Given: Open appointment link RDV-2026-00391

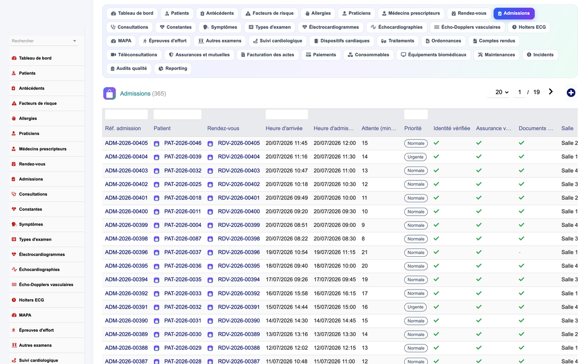Looking at the screenshot, I should pyautogui.click(x=239, y=307).
